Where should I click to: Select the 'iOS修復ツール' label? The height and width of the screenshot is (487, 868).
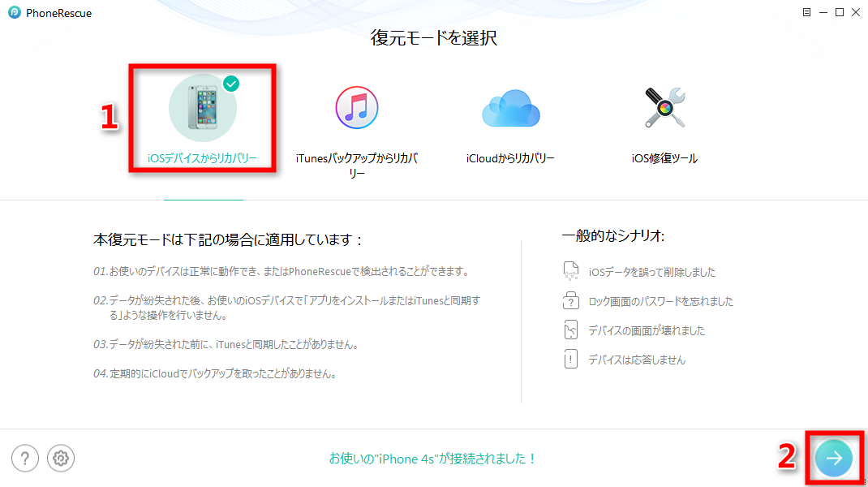click(x=665, y=158)
